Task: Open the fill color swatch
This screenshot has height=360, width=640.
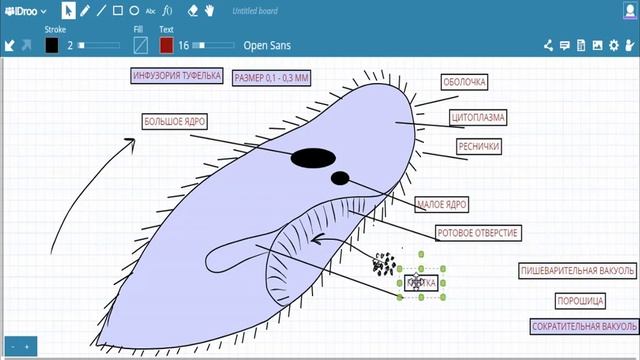Action: click(140, 45)
